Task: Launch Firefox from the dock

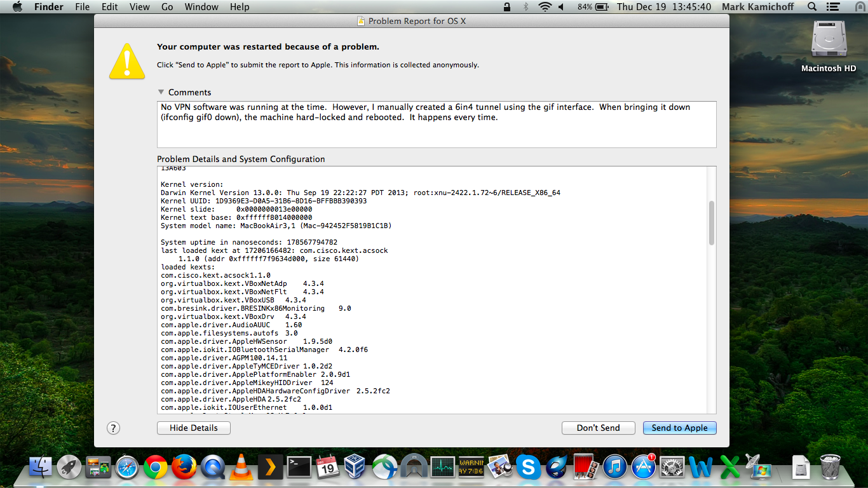Action: [184, 467]
